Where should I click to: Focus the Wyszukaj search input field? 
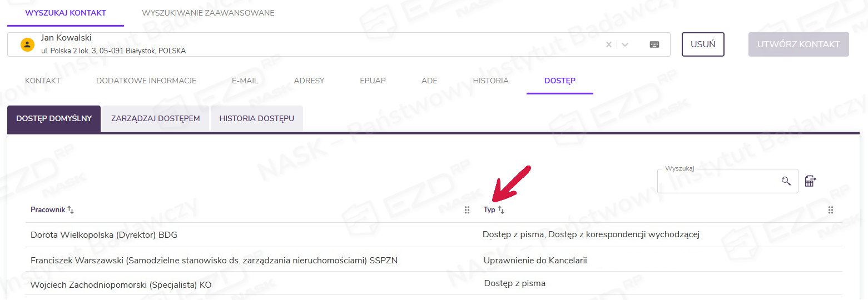(x=717, y=181)
